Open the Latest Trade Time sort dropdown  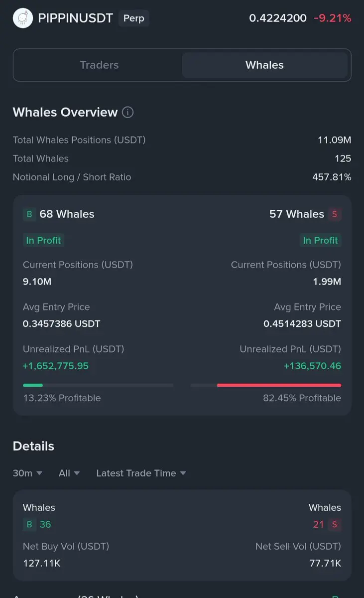(141, 473)
